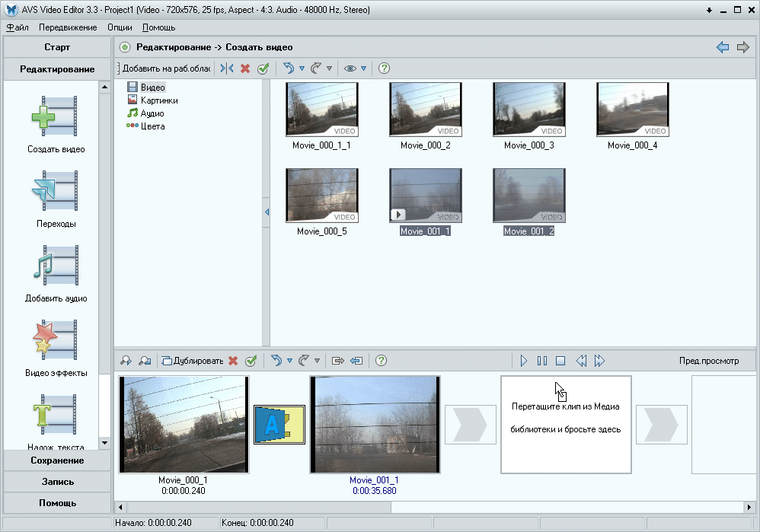Open the Добавить аудио tool
The height and width of the screenshot is (532, 760).
coord(56,274)
